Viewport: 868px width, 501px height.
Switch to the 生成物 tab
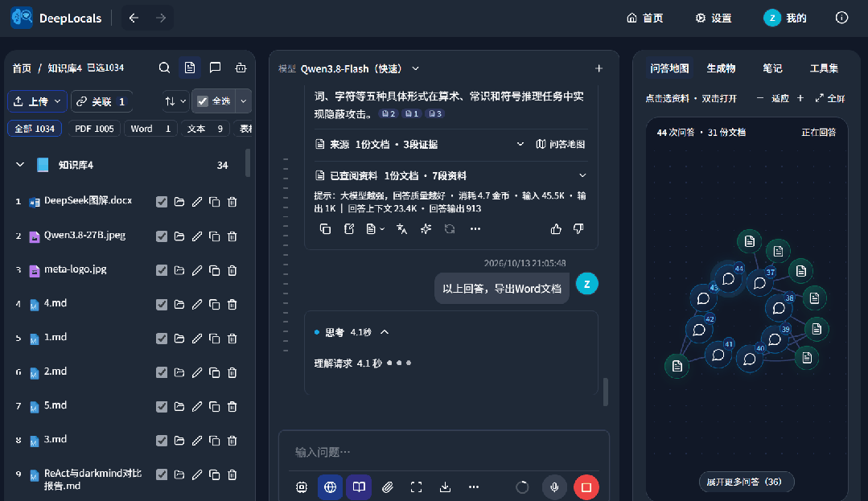coord(721,68)
